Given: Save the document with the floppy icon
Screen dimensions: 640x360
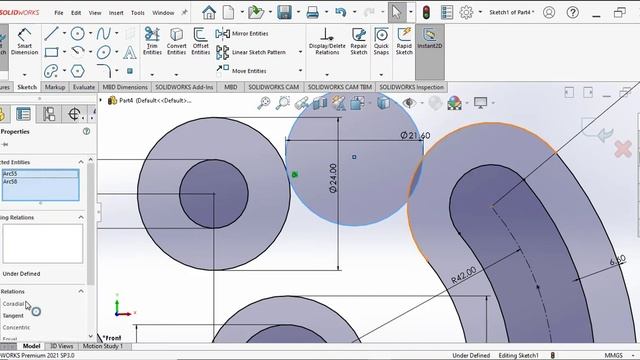Looking at the screenshot, I should 284,12.
